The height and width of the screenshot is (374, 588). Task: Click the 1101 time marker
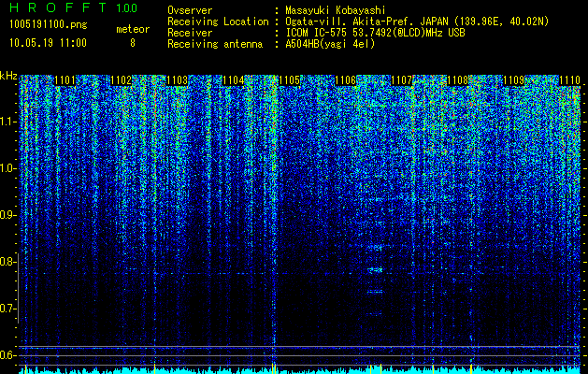65,80
